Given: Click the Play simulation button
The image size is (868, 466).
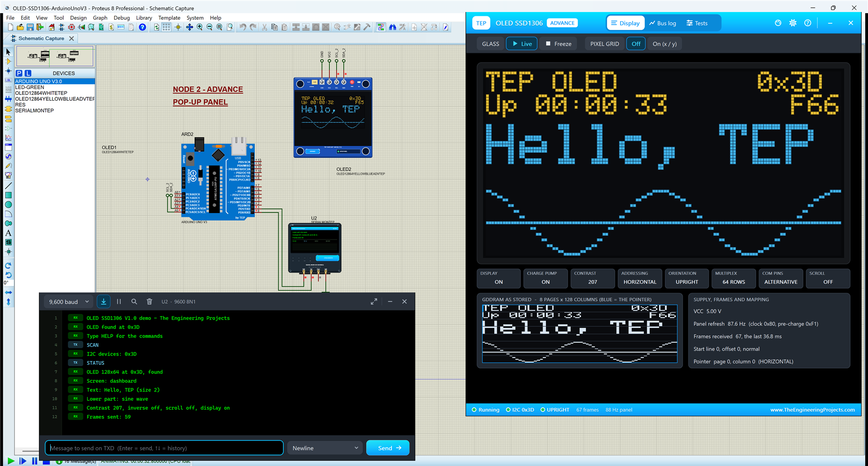Looking at the screenshot, I should [11, 461].
